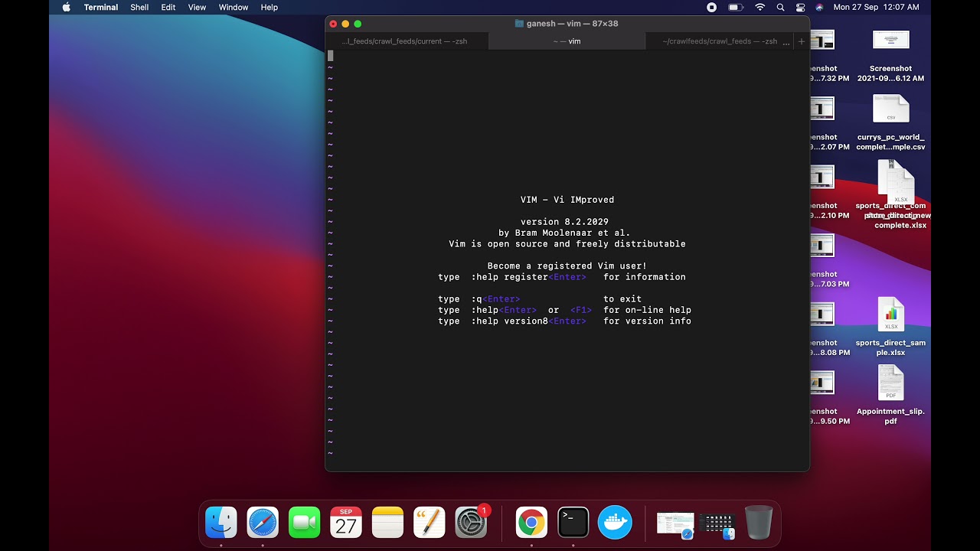The height and width of the screenshot is (551, 980).
Task: Click the folder icon in the window title
Action: click(519, 24)
